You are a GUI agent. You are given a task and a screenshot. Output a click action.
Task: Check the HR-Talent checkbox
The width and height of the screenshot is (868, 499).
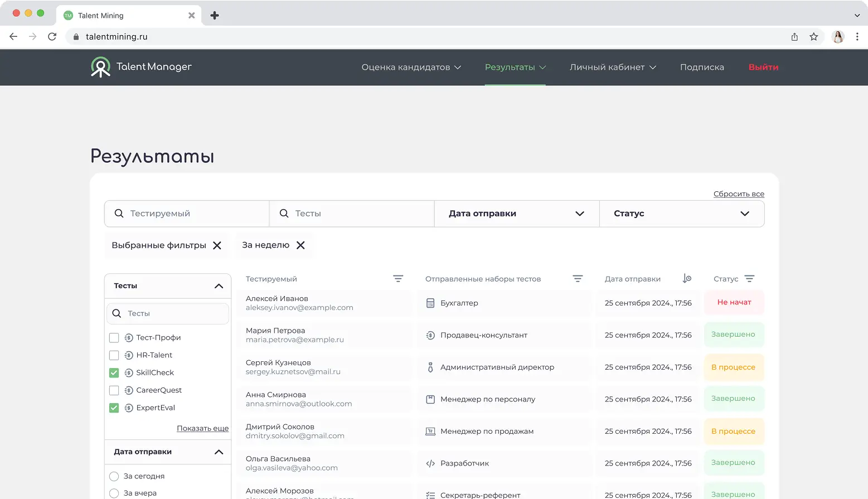114,355
